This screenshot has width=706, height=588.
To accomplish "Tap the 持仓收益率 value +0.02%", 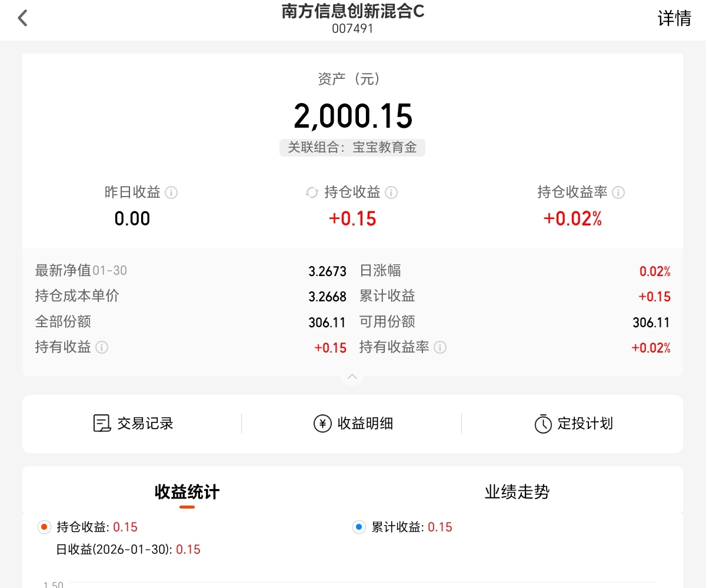I will pos(572,219).
